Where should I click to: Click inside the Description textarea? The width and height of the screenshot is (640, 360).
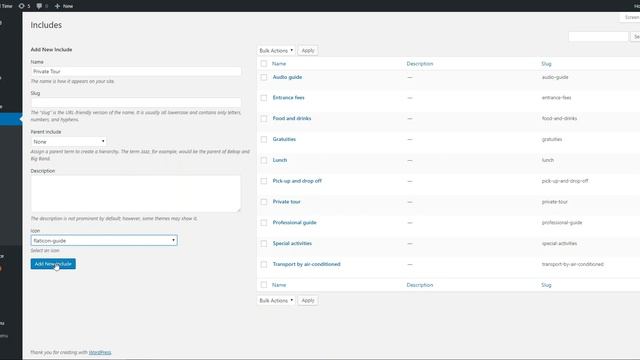[x=136, y=193]
